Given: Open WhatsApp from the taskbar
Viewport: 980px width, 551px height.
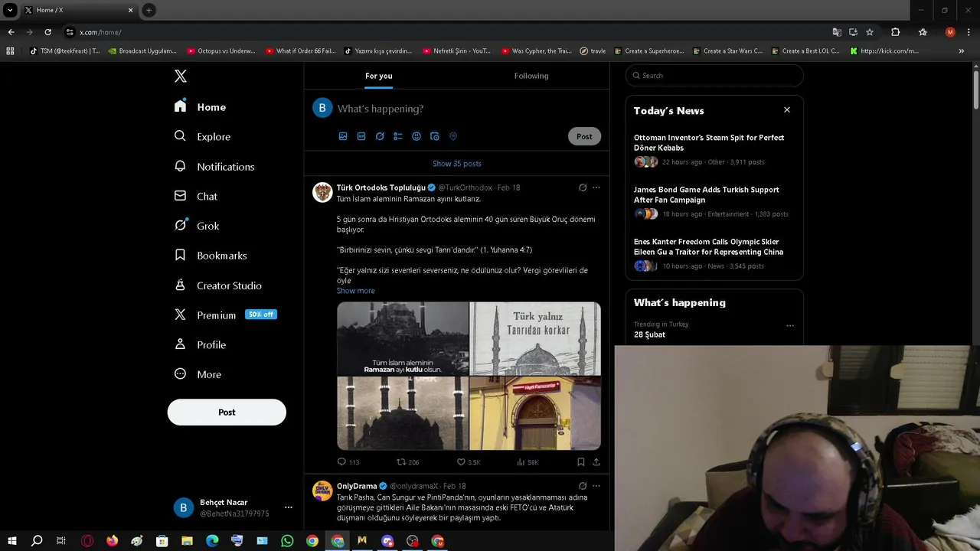Looking at the screenshot, I should (x=287, y=541).
